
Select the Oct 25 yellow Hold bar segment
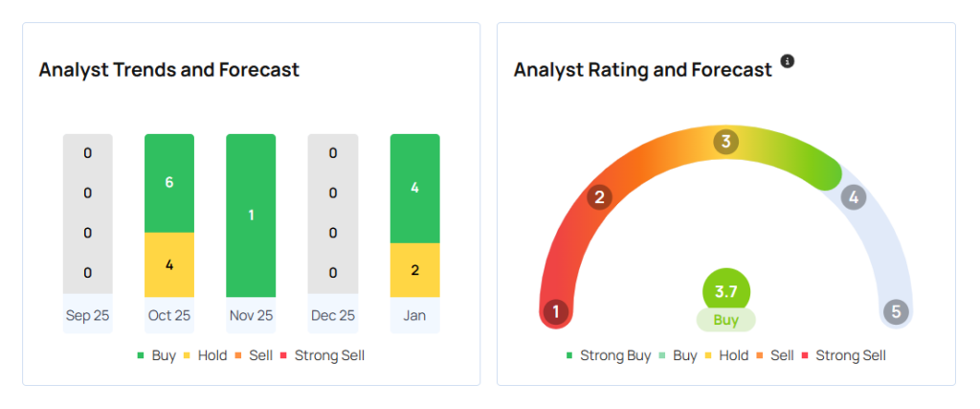tap(169, 264)
